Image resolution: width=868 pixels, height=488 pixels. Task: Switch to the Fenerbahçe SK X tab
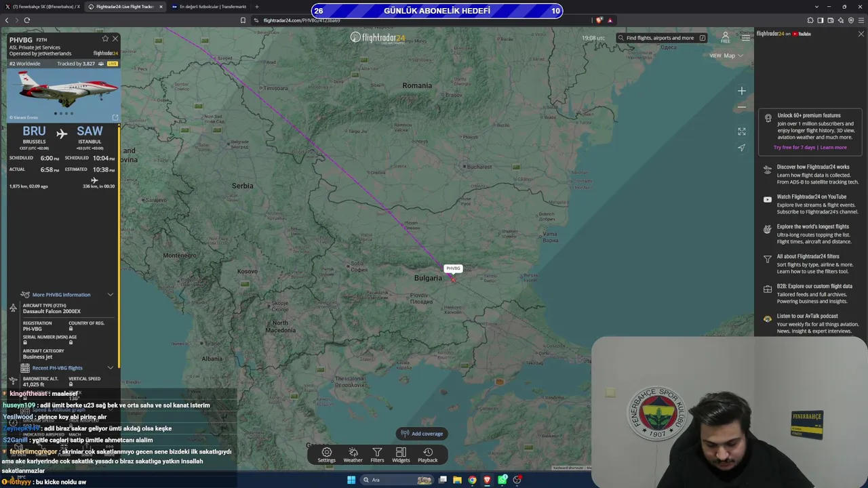tap(43, 7)
